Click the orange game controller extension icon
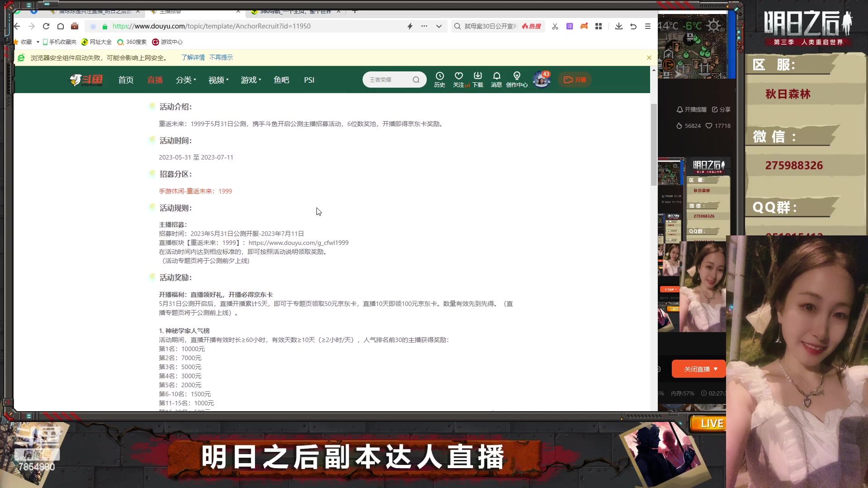Image resolution: width=868 pixels, height=488 pixels. 584,26
